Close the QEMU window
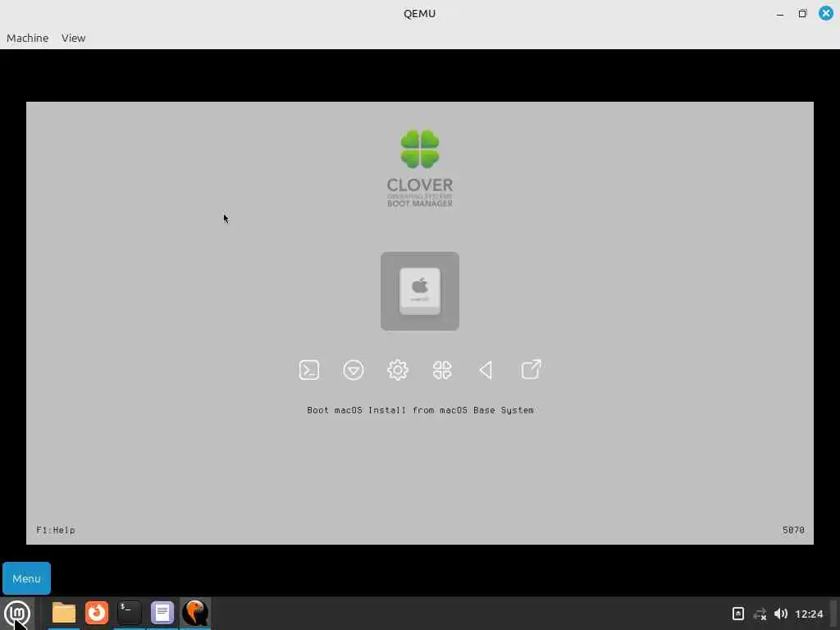The image size is (840, 630). point(825,13)
